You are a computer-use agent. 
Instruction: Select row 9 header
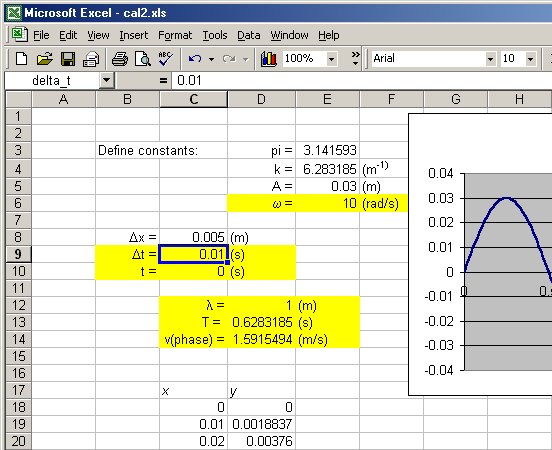18,254
